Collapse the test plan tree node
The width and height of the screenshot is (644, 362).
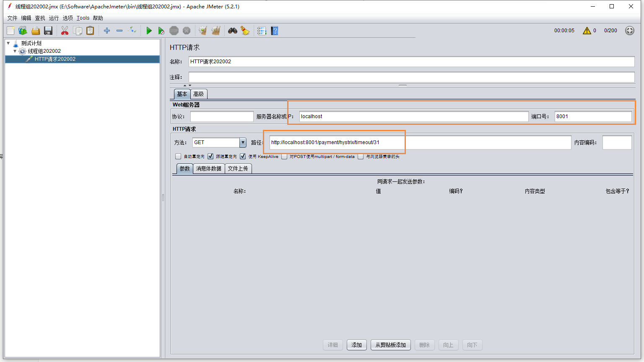click(x=8, y=43)
